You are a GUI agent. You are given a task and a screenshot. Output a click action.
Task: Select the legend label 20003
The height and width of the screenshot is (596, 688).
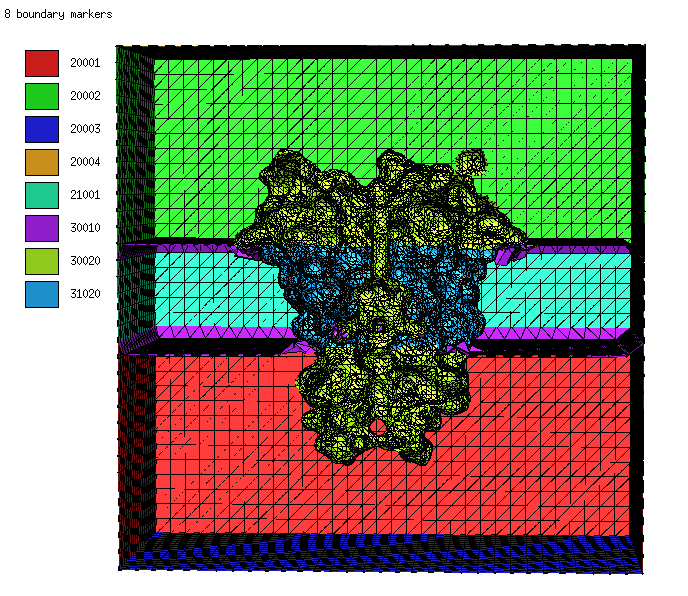85,129
